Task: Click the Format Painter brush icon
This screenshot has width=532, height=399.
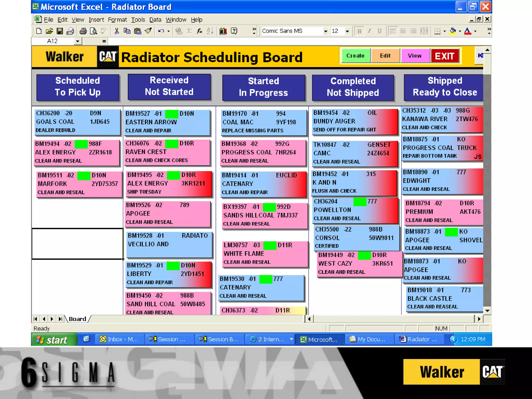Action: pyautogui.click(x=148, y=31)
